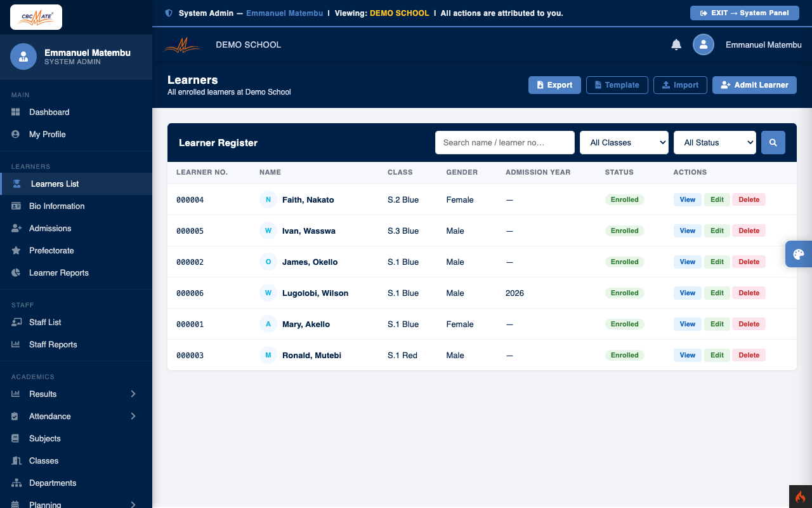
Task: Click the Subjects book icon
Action: coord(15,438)
